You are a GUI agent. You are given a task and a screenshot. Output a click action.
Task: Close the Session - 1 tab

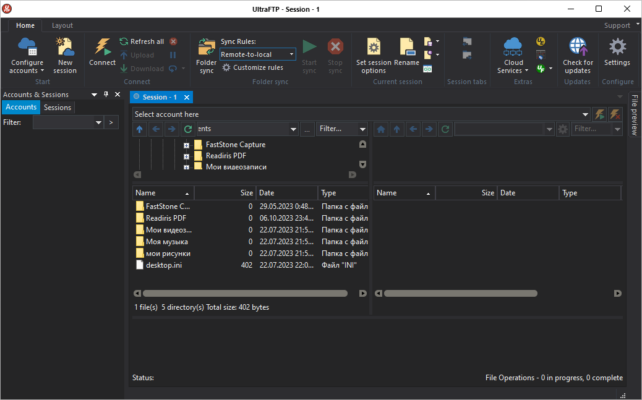pyautogui.click(x=187, y=97)
